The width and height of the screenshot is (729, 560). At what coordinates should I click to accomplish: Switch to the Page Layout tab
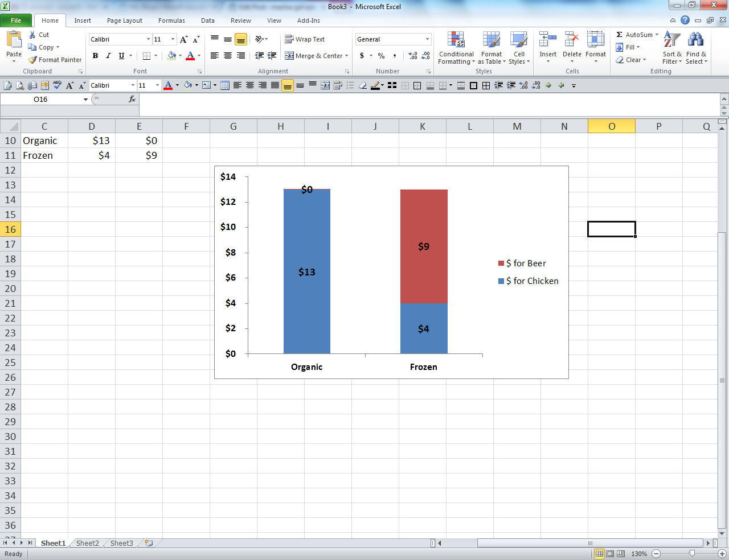[124, 20]
